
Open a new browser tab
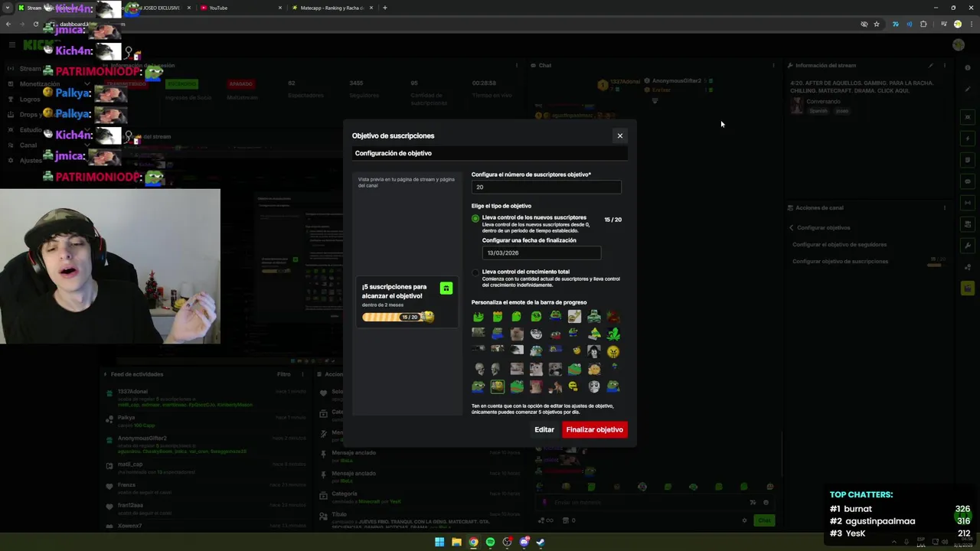click(x=385, y=8)
